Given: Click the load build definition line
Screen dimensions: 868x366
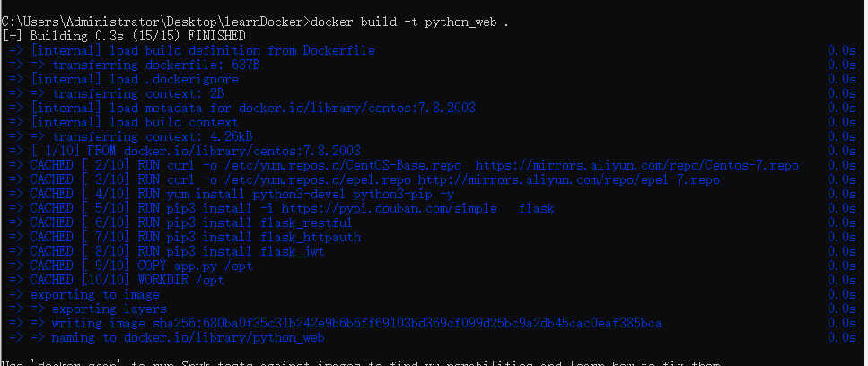Looking at the screenshot, I should (x=202, y=50).
